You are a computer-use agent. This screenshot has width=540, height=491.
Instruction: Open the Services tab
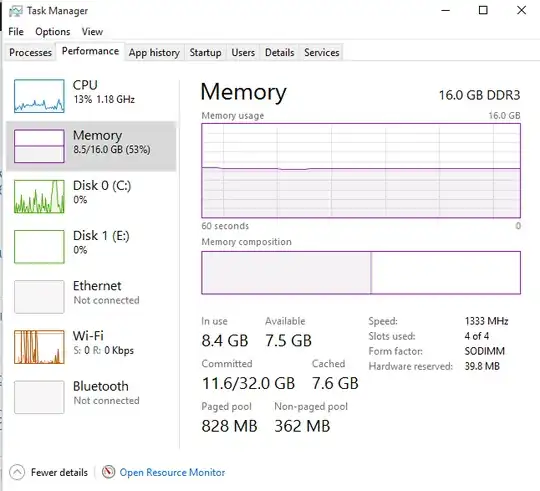322,53
